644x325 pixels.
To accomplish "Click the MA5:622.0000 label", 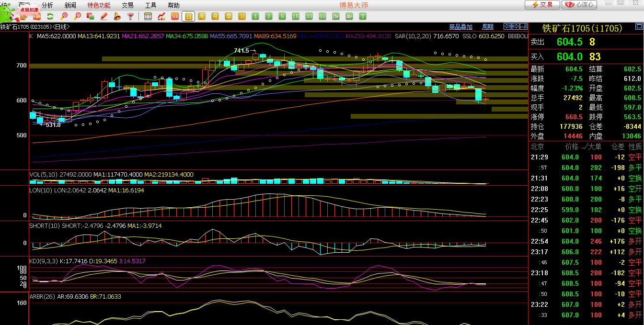I will (57, 36).
